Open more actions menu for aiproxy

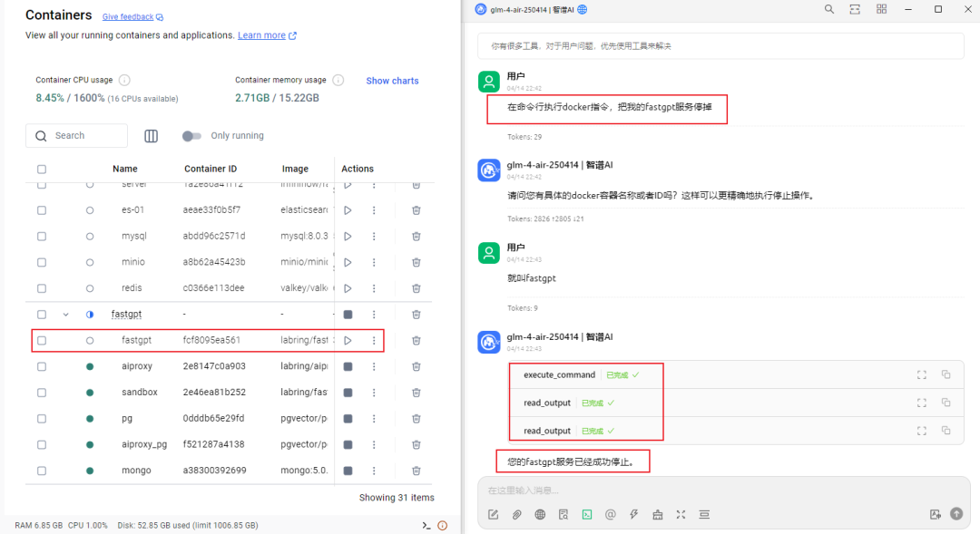pyautogui.click(x=374, y=366)
